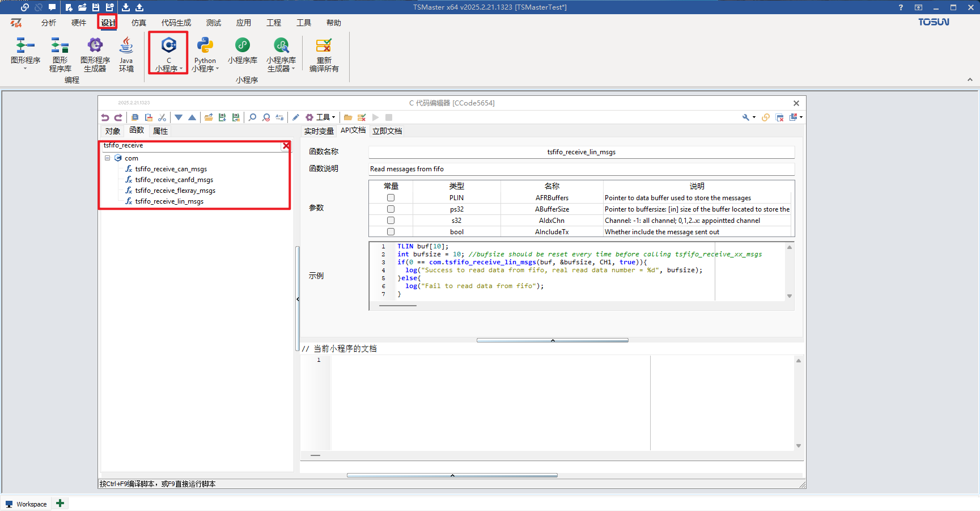Clear the function search box with red X
Screen dimensions: 980x511
(286, 146)
